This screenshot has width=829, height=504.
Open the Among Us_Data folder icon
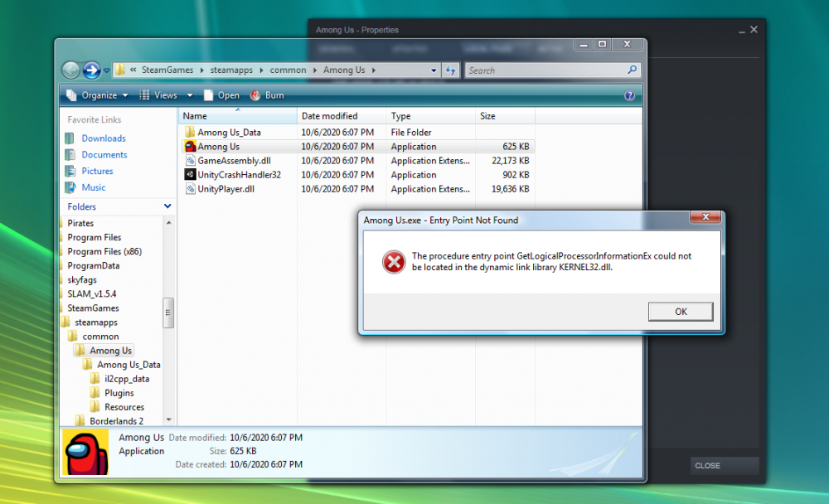pyautogui.click(x=190, y=133)
